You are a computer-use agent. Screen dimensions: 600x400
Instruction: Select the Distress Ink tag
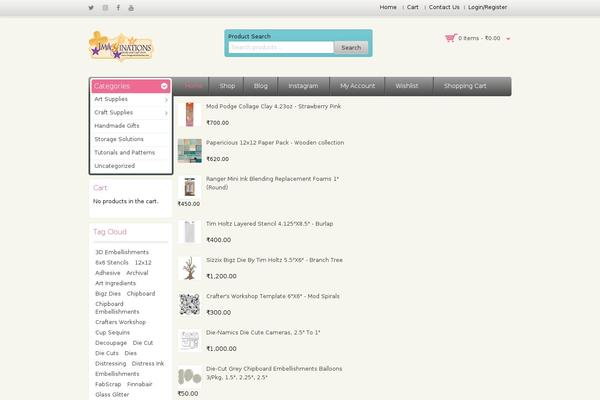[x=148, y=364]
